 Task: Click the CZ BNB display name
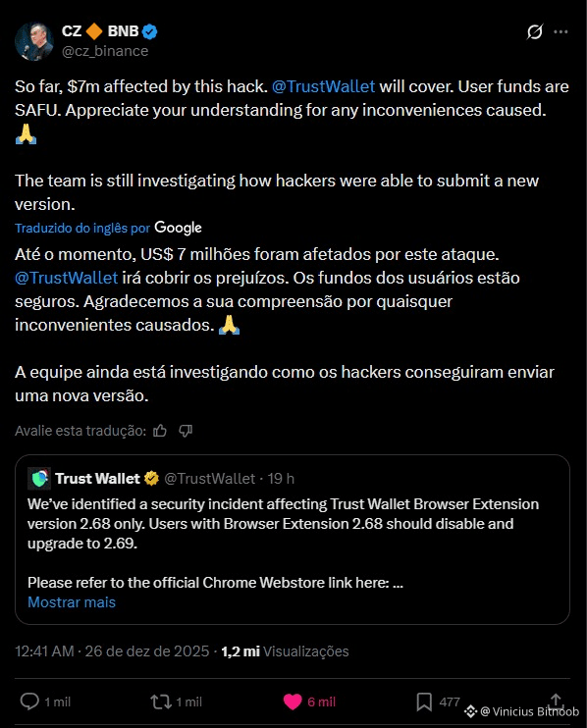click(x=100, y=31)
